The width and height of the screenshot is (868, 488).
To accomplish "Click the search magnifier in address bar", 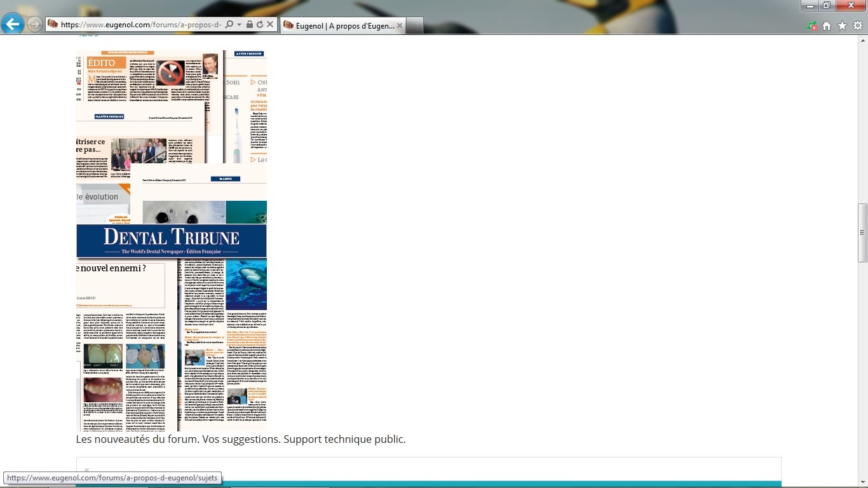I will 229,24.
